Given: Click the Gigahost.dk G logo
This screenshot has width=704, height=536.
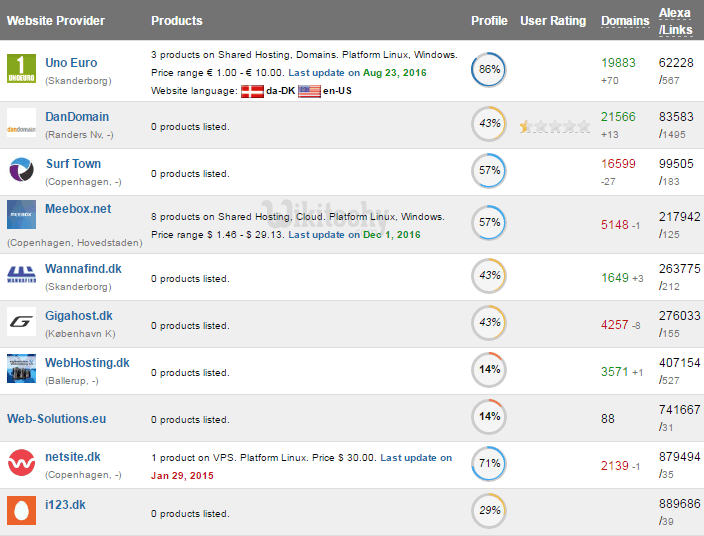Looking at the screenshot, I should [21, 321].
